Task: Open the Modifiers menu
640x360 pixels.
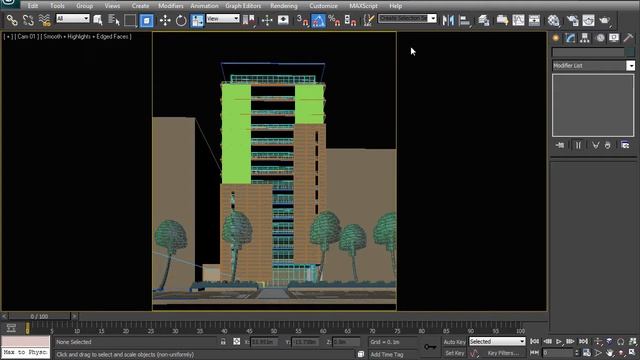Action: coord(171,6)
